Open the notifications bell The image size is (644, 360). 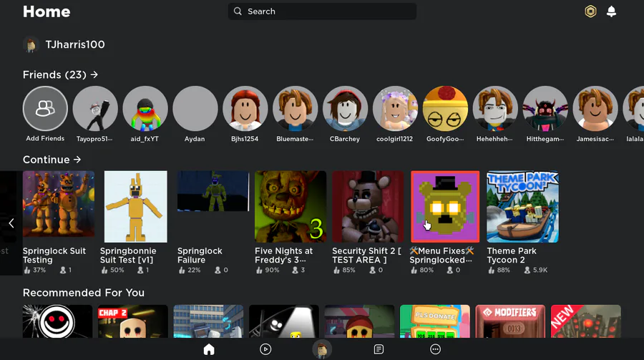[611, 11]
